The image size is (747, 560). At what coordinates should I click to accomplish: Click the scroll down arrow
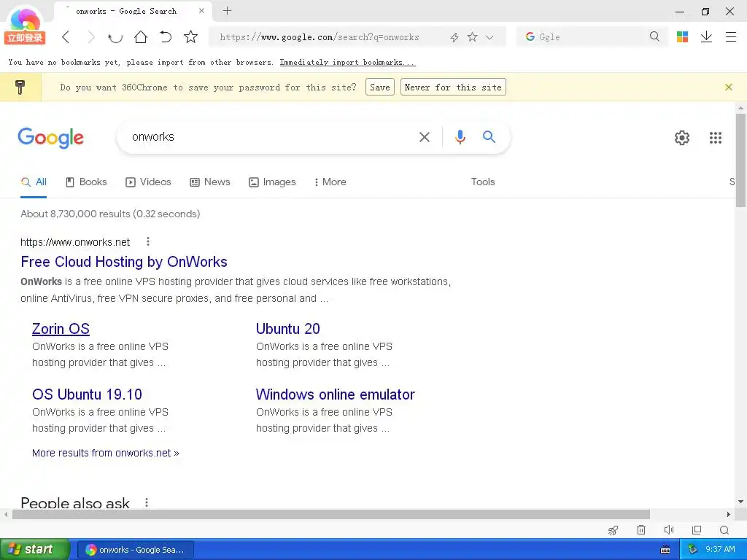click(740, 502)
